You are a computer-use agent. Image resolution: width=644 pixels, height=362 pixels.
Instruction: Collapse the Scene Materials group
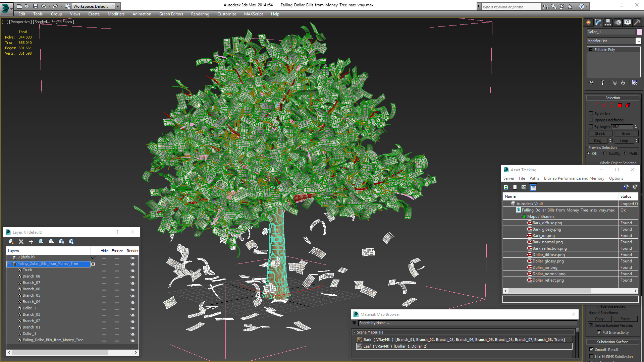355,332
